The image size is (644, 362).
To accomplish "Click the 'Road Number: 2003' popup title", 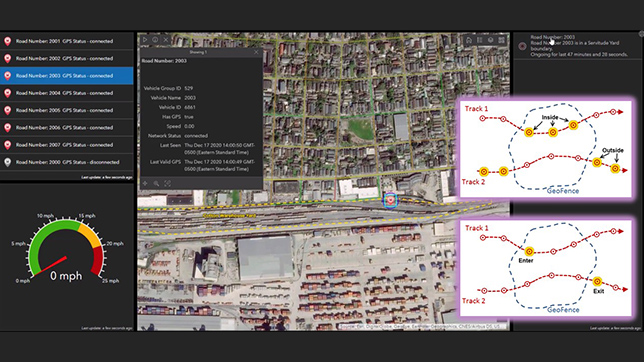I will tap(164, 61).
